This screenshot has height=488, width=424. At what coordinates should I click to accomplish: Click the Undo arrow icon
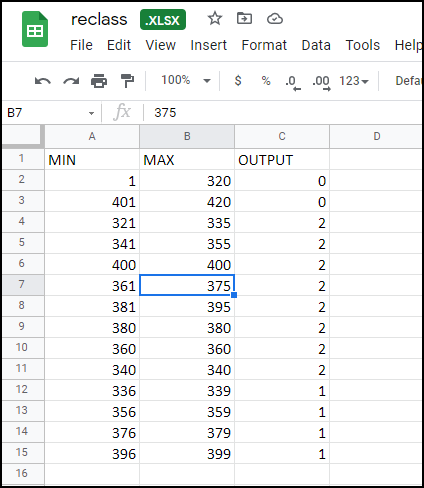pos(43,81)
